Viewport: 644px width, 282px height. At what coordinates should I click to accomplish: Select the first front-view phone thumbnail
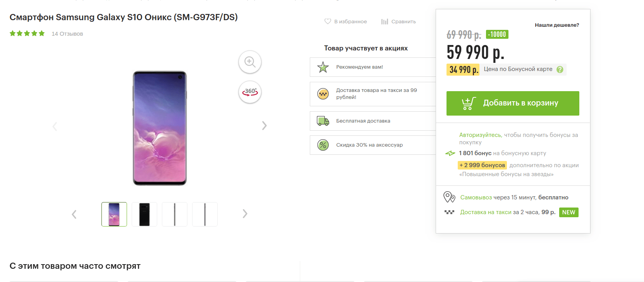point(114,214)
